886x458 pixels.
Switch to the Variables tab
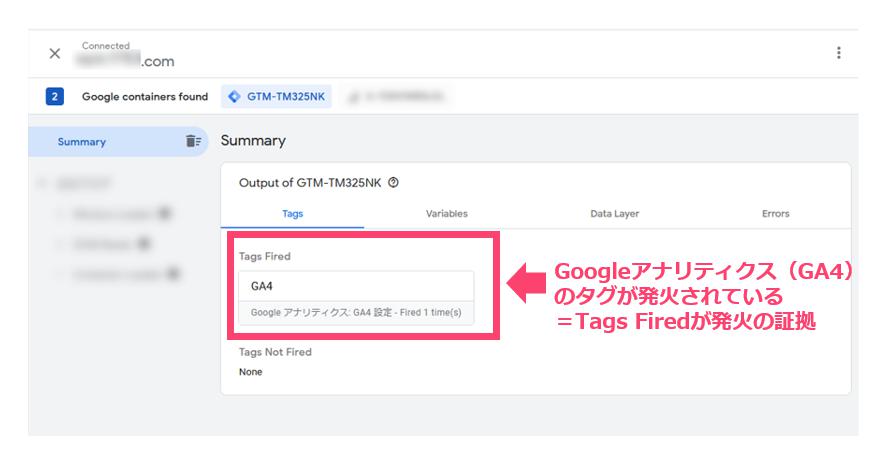(x=447, y=213)
